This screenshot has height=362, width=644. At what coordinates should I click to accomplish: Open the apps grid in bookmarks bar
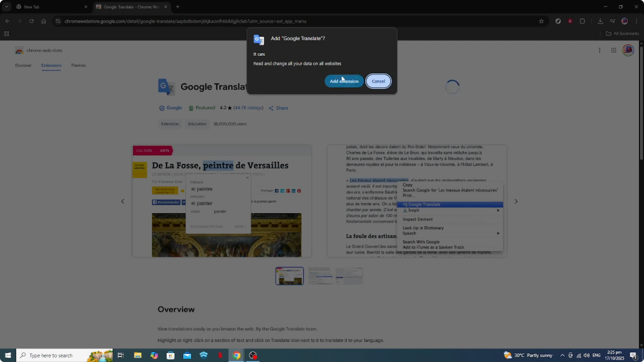click(7, 33)
